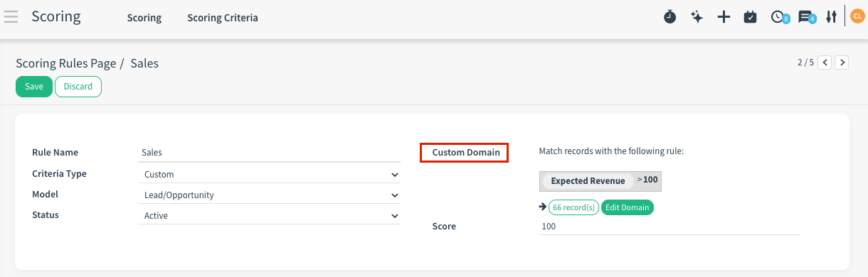Click the Custom Domain label
This screenshot has width=868, height=277.
(x=466, y=153)
